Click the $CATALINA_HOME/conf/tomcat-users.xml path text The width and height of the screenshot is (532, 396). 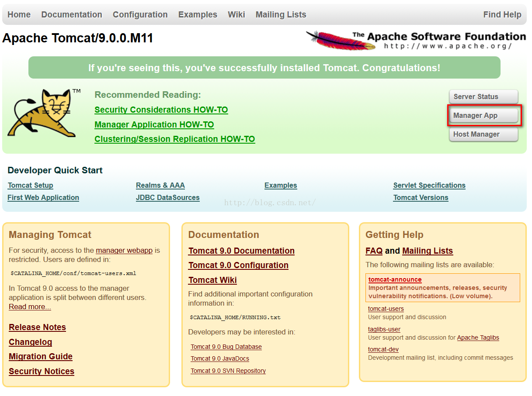pos(73,273)
